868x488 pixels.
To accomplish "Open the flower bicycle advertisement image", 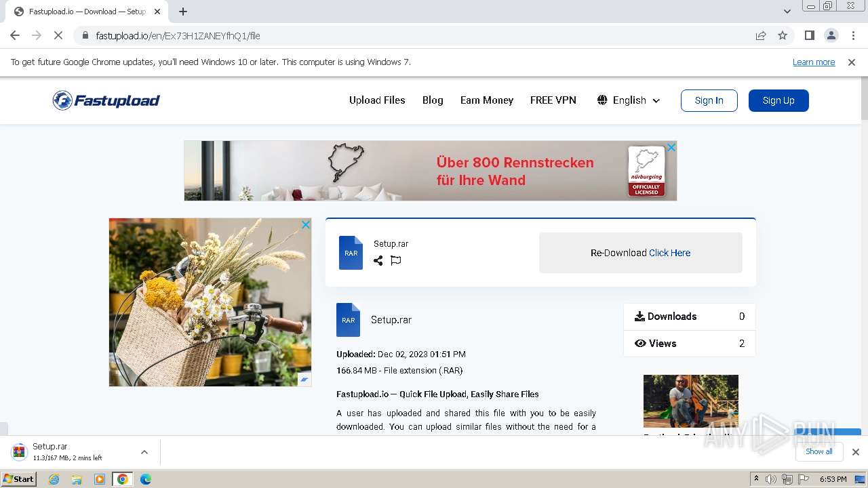I will [x=210, y=302].
